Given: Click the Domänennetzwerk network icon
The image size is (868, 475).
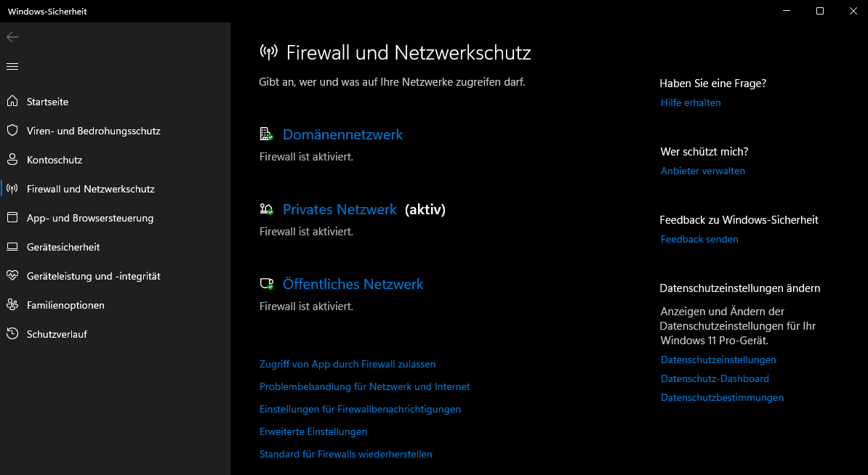Looking at the screenshot, I should pyautogui.click(x=266, y=134).
